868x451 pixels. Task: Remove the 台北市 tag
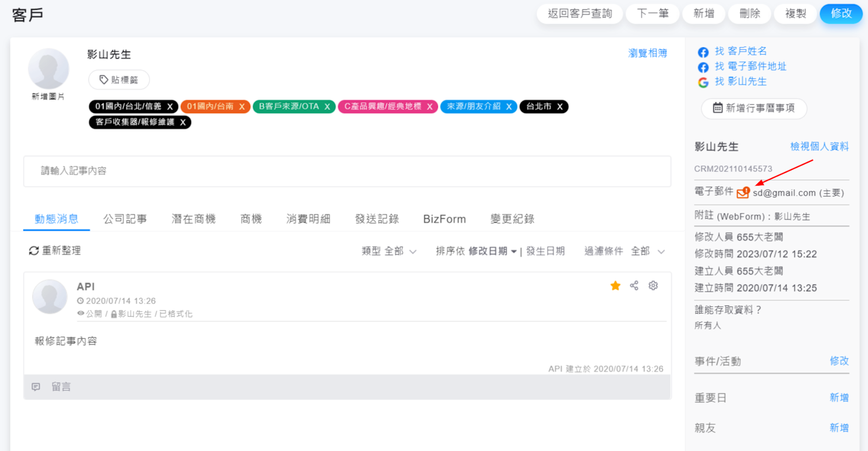(x=560, y=107)
